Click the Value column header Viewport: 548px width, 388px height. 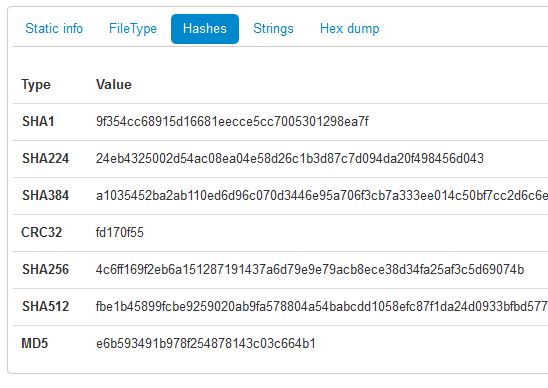point(114,85)
